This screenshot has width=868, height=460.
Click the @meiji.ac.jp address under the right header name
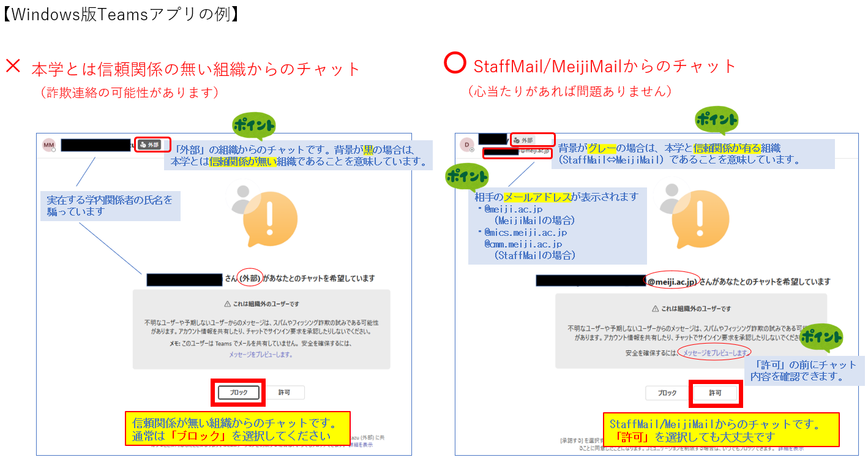tap(536, 151)
